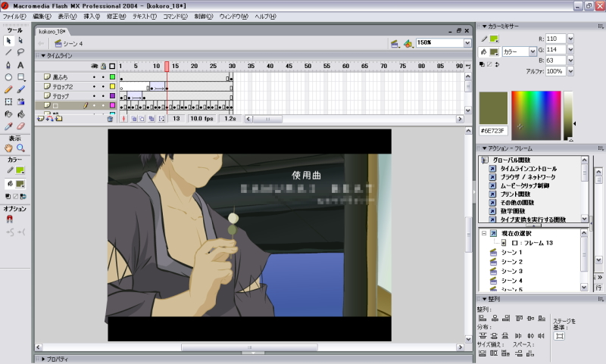Select the Fill Transform tool

21,102
